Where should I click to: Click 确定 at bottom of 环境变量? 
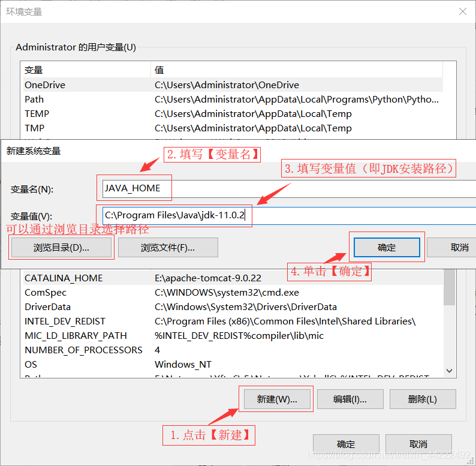point(346,444)
